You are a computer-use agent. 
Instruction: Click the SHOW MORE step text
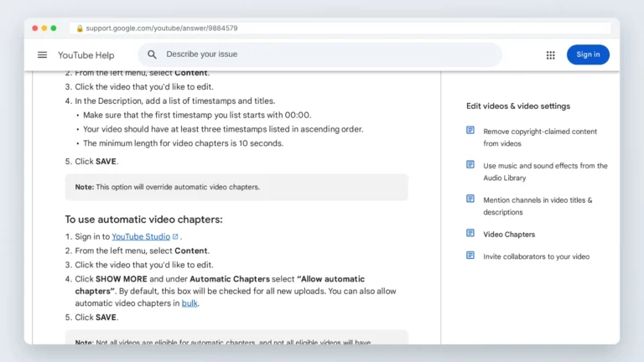pyautogui.click(x=236, y=291)
